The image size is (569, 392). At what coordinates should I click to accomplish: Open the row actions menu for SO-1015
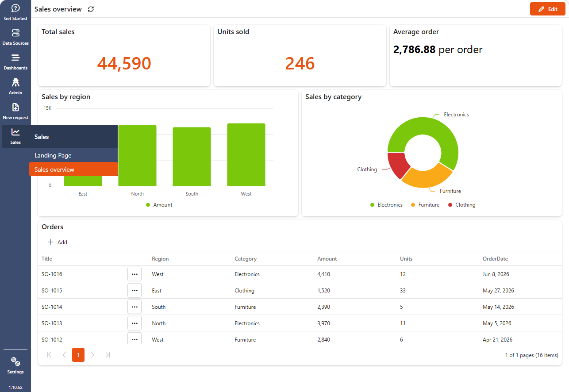point(135,291)
